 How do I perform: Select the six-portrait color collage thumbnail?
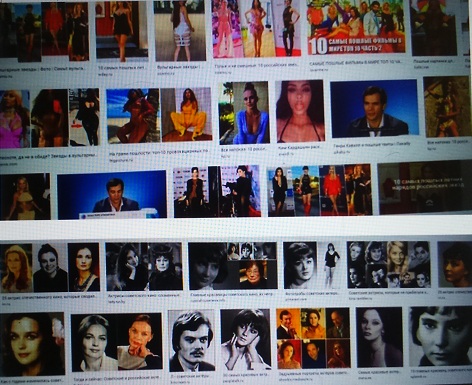point(313,338)
